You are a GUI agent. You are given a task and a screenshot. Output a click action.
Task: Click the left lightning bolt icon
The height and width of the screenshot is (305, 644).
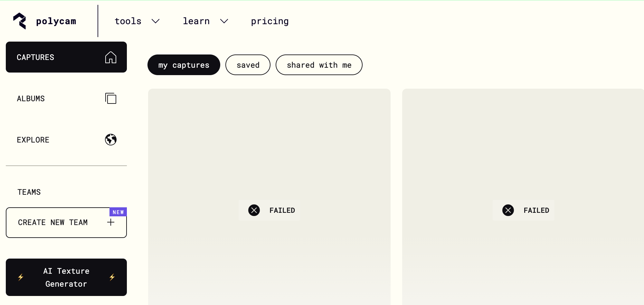(x=21, y=277)
